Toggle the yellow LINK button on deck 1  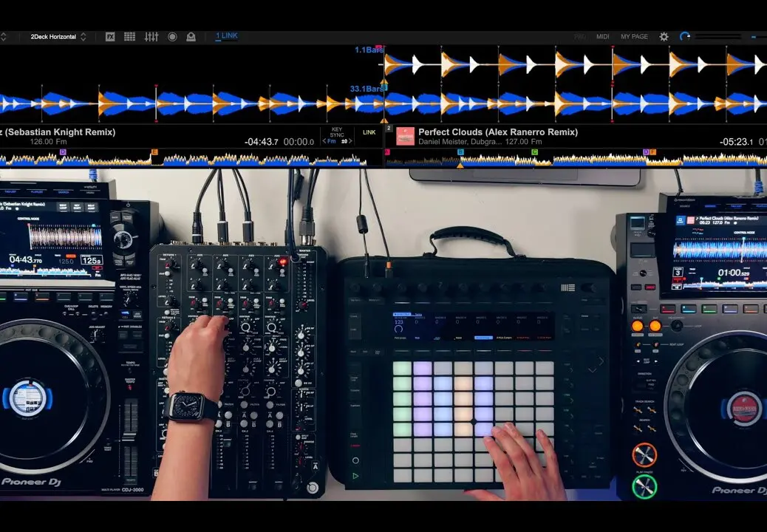coord(369,132)
